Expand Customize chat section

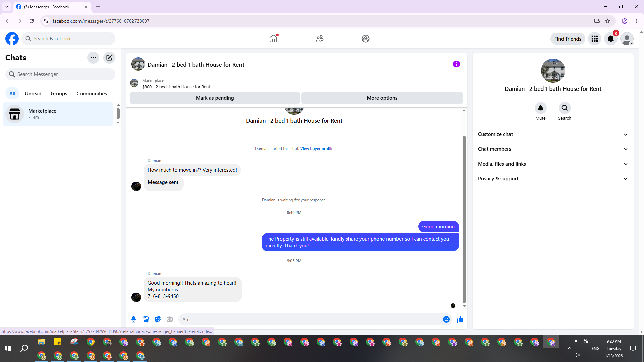click(552, 134)
